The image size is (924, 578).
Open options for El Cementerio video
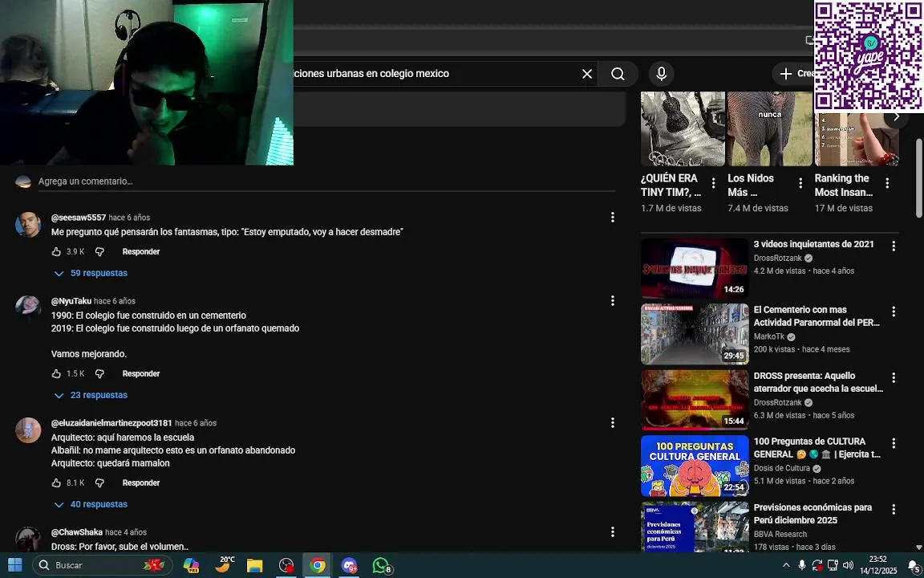(894, 311)
